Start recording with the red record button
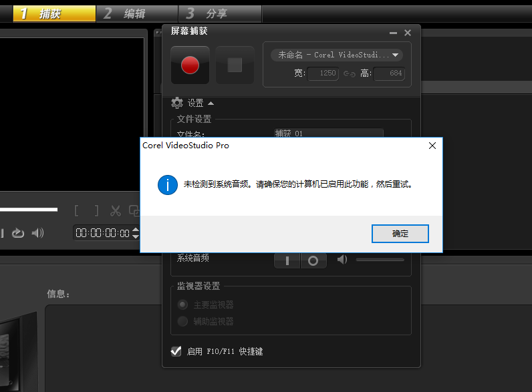Image resolution: width=532 pixels, height=392 pixels. pos(190,65)
